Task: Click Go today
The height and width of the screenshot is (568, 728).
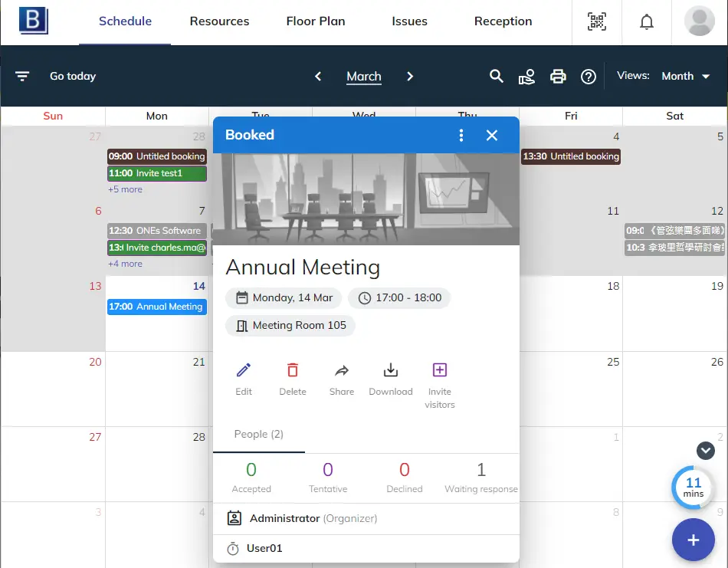Action: [72, 76]
